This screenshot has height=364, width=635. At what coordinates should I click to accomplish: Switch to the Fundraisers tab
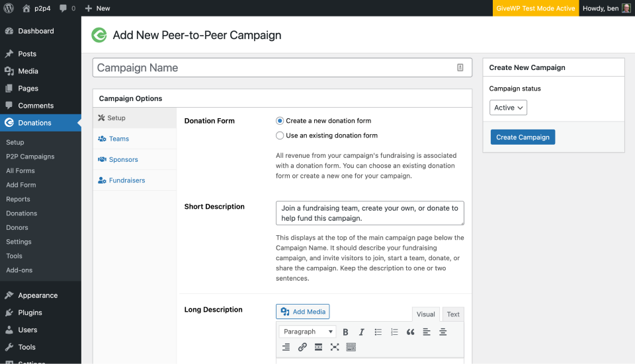pos(135,180)
